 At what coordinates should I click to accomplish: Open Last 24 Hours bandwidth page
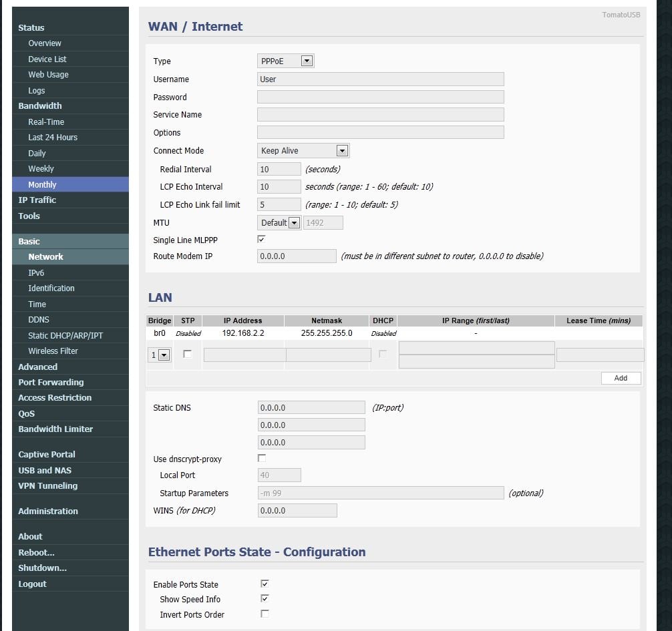(53, 137)
